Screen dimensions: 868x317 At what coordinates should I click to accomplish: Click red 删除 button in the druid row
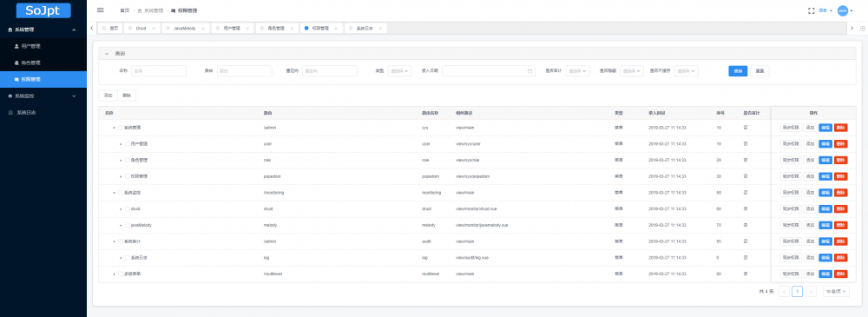pyautogui.click(x=841, y=209)
